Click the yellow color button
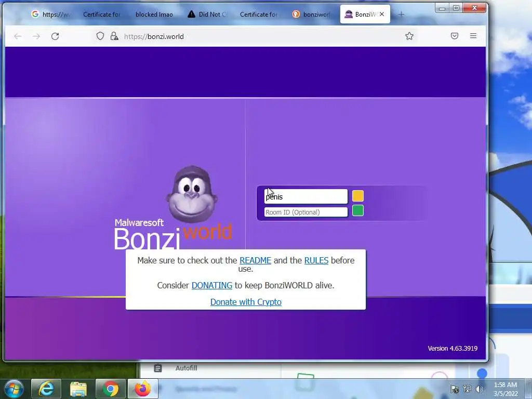The image size is (532, 399). [x=358, y=196]
